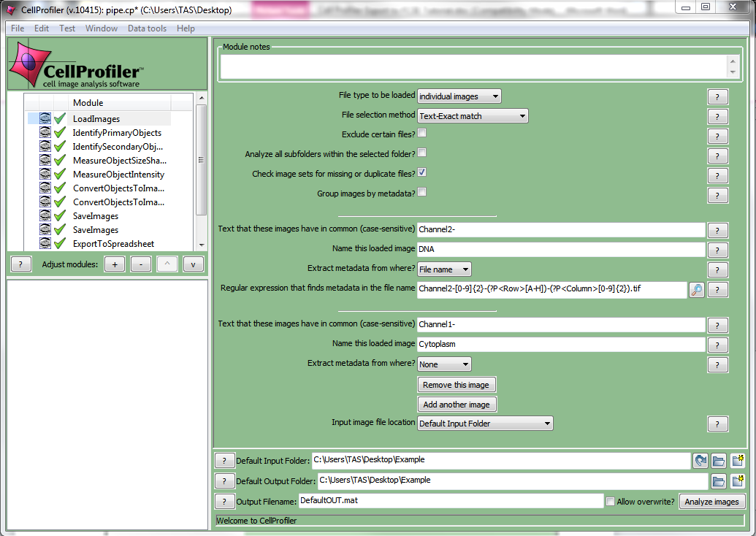Screen dimensions: 756x536
Task: Click the module list scroll down arrow
Action: [x=202, y=245]
